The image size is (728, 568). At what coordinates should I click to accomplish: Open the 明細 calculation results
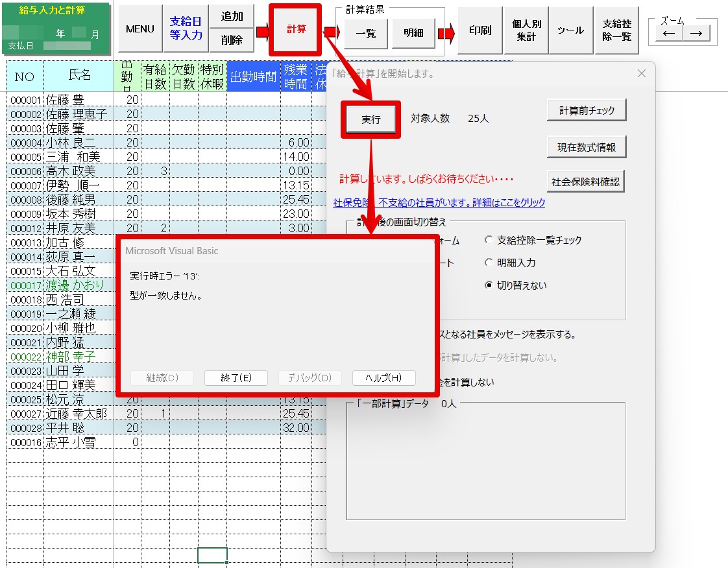coord(413,33)
